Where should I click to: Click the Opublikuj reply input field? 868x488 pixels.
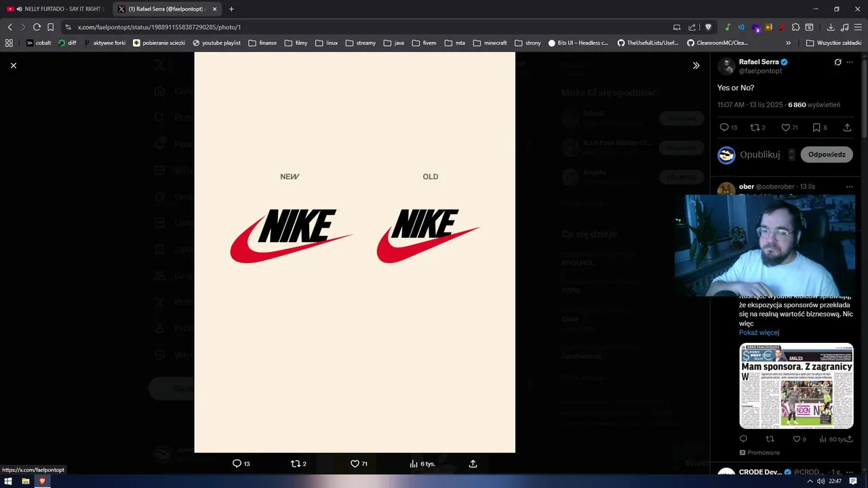coord(759,155)
